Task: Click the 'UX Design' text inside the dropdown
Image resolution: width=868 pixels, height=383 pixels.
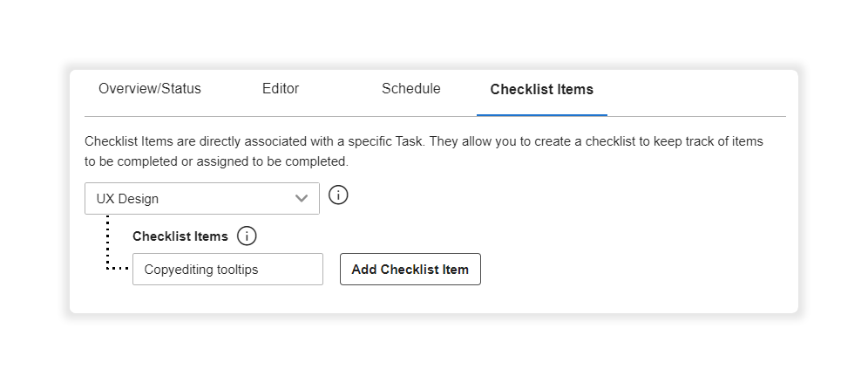Action: pos(127,199)
